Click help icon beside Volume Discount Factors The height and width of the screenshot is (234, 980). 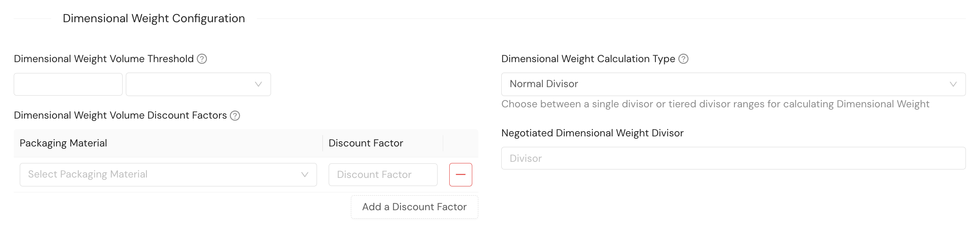pos(235,116)
